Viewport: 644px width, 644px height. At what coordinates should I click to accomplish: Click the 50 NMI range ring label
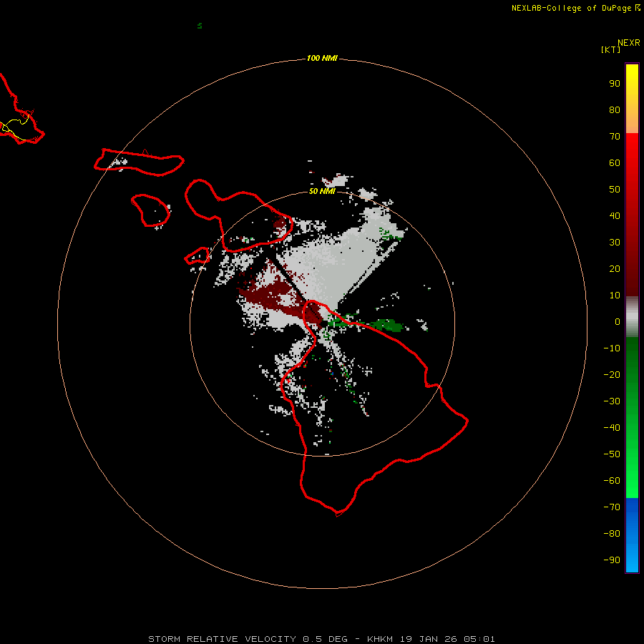click(322, 191)
